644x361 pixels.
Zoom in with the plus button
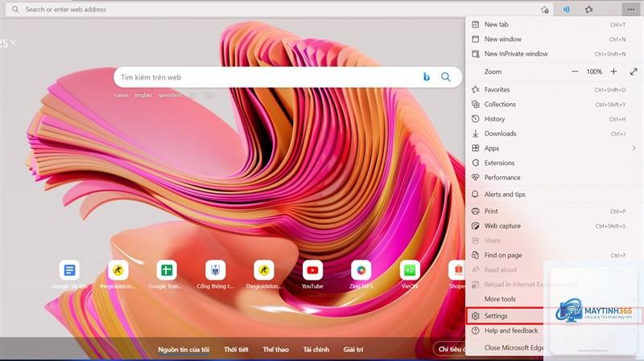pos(613,72)
